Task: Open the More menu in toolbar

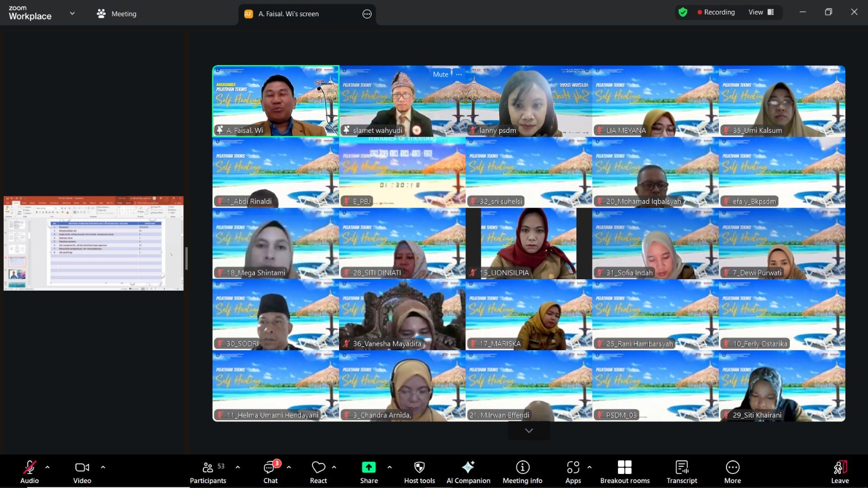Action: (x=732, y=472)
